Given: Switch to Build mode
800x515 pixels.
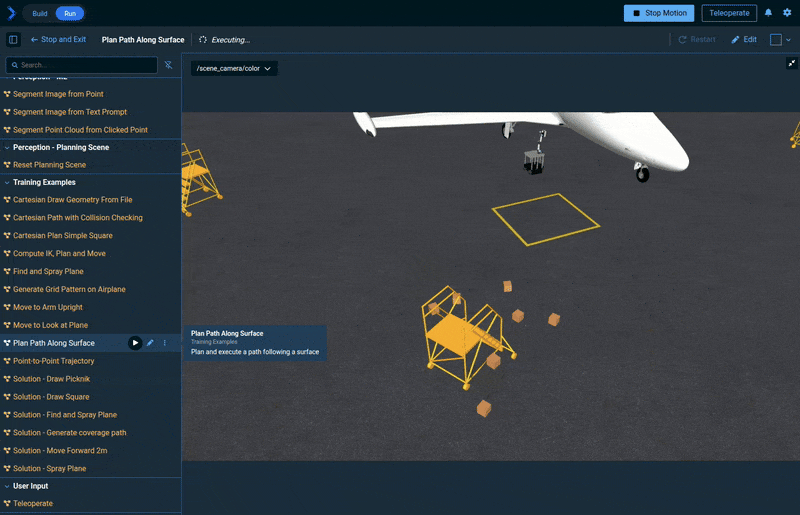Looking at the screenshot, I should (40, 14).
